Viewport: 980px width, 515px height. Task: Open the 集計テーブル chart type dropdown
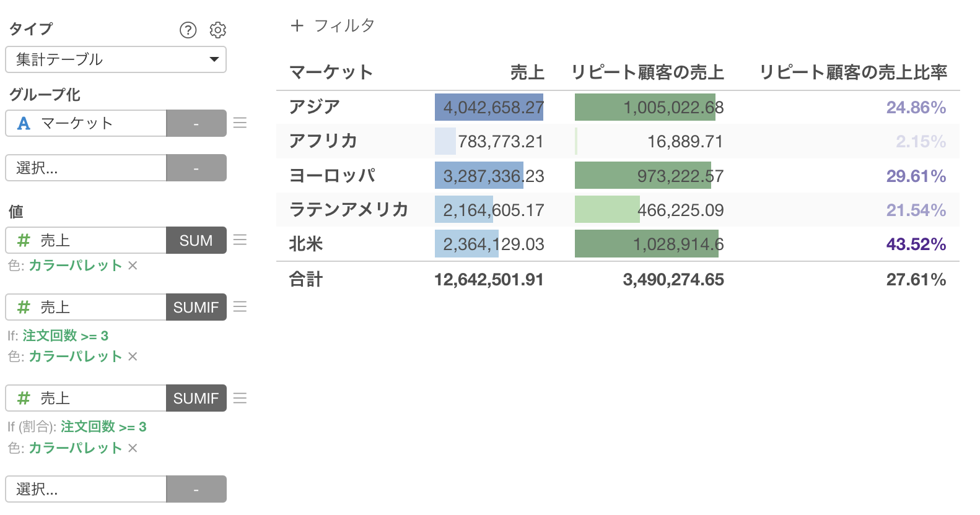[x=116, y=59]
